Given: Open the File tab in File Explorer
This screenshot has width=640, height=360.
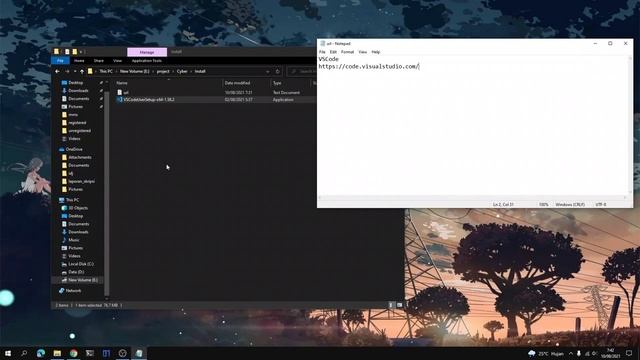Looking at the screenshot, I should [x=60, y=60].
